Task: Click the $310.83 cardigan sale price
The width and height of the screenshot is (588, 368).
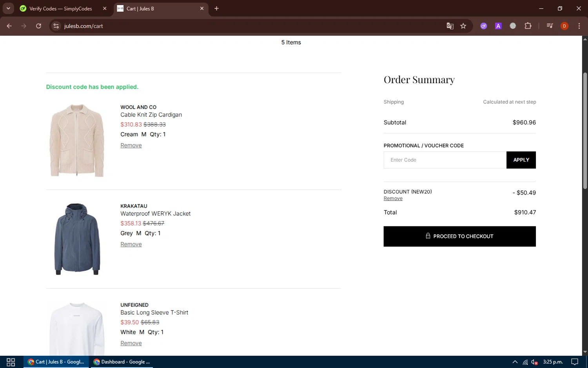Action: tap(131, 124)
